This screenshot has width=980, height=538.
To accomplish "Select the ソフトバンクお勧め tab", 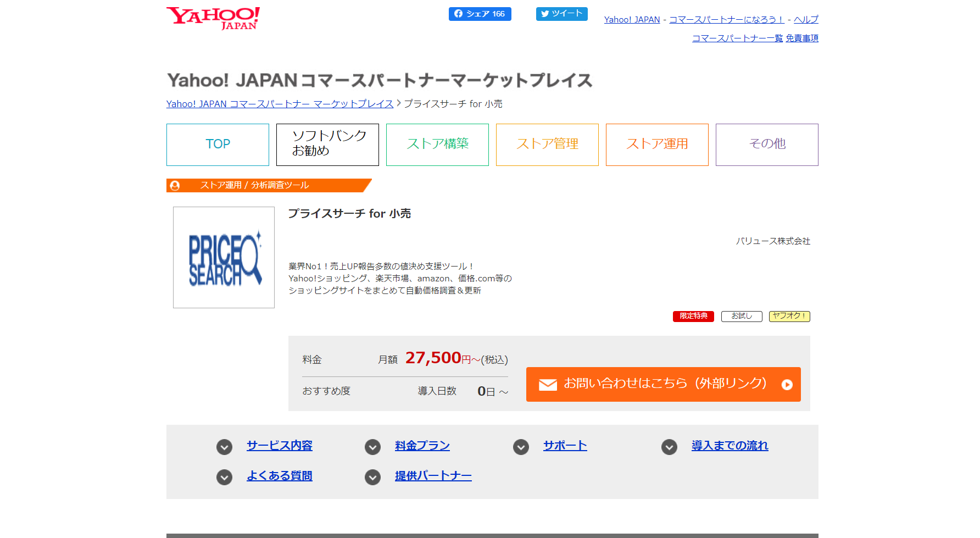I will (327, 145).
